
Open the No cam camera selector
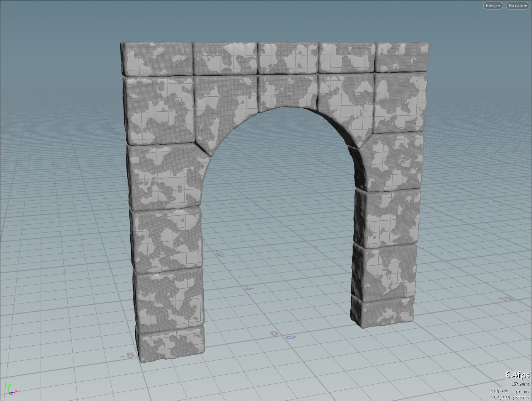517,5
